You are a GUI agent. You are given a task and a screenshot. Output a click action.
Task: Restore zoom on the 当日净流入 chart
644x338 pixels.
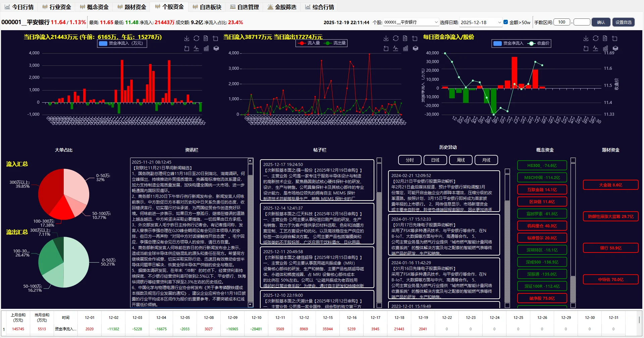(x=186, y=48)
